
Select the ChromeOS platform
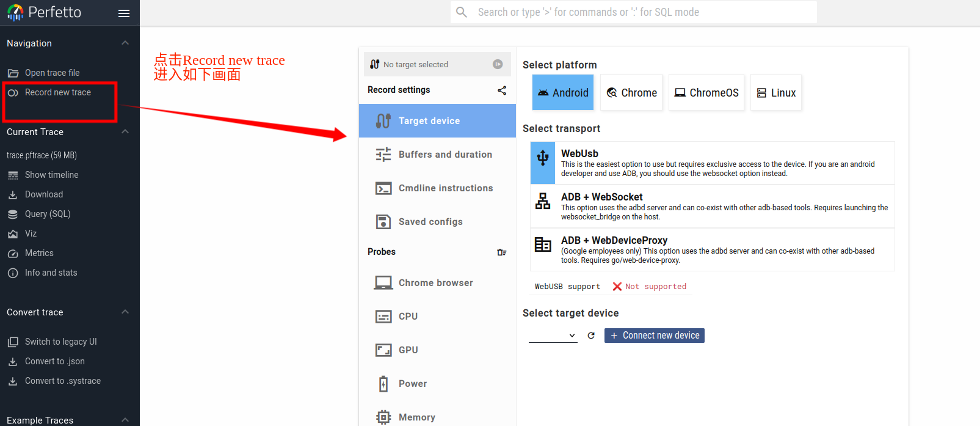706,92
